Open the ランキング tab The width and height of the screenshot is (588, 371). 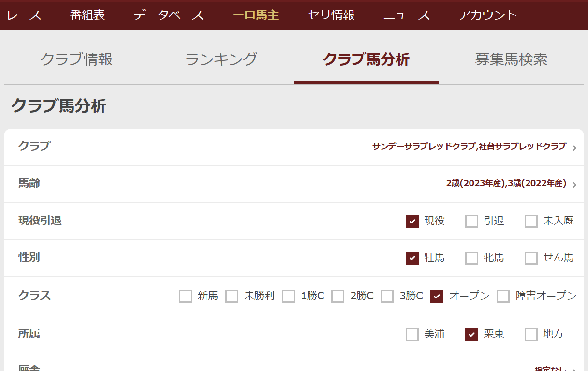[x=221, y=59]
